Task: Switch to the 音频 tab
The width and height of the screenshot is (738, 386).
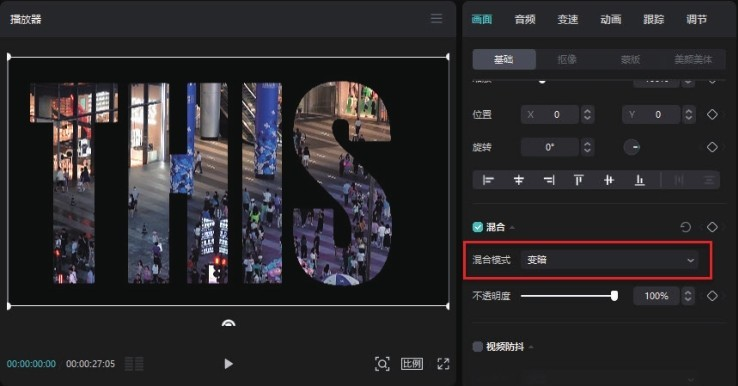Action: point(525,19)
